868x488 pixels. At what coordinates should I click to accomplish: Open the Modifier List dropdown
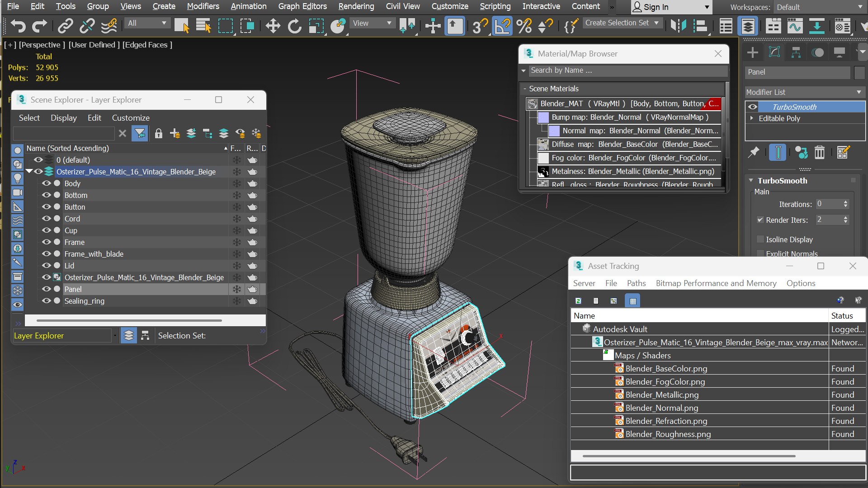[805, 92]
